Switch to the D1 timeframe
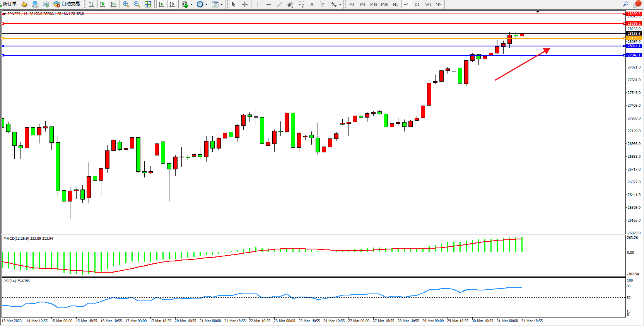This screenshot has width=644, height=326. point(417,5)
